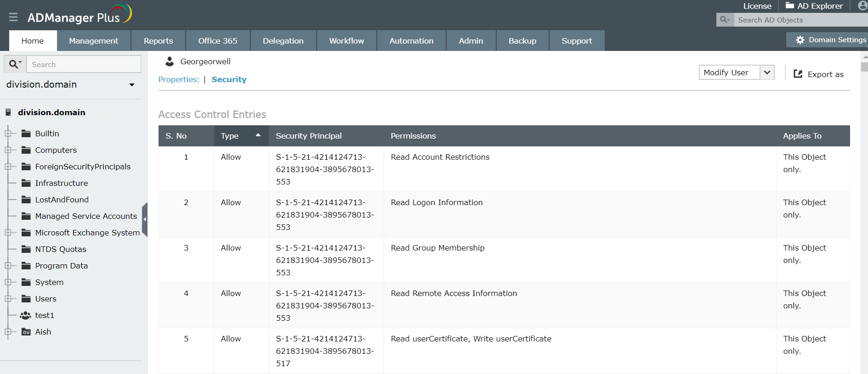Image resolution: width=868 pixels, height=374 pixels.
Task: Expand the Computers tree node
Action: click(x=8, y=150)
